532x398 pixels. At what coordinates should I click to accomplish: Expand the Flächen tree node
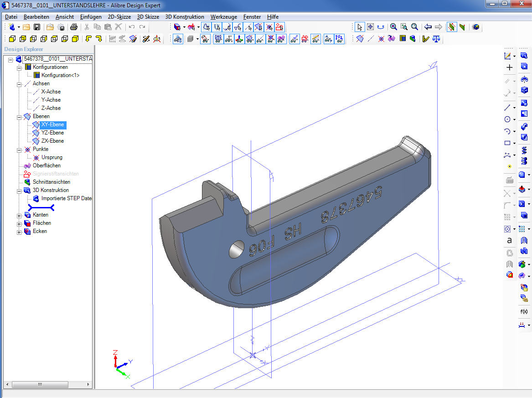(x=19, y=224)
